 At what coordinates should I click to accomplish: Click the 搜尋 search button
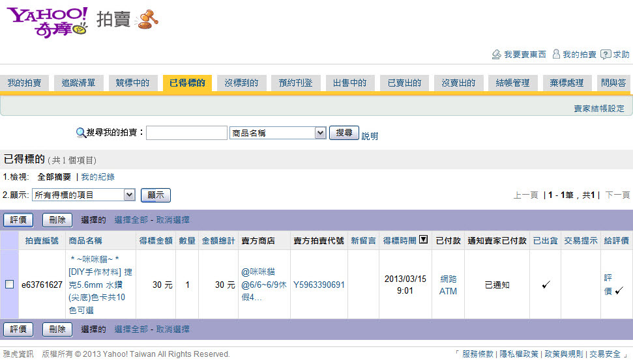344,133
